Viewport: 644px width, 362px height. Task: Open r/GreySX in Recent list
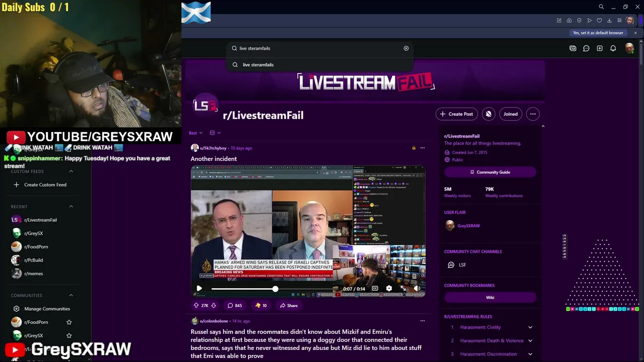coord(33,233)
